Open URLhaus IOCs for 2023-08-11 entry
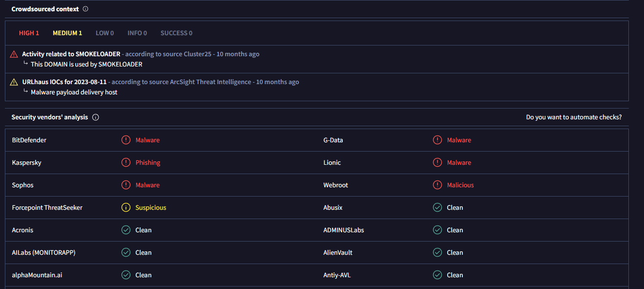Screen dimensions: 644x289 point(65,82)
